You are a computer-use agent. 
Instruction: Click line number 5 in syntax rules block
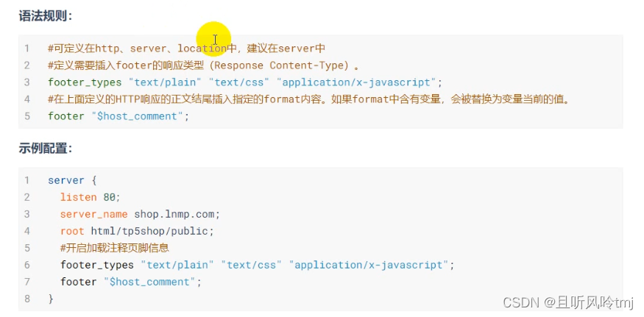tap(27, 116)
